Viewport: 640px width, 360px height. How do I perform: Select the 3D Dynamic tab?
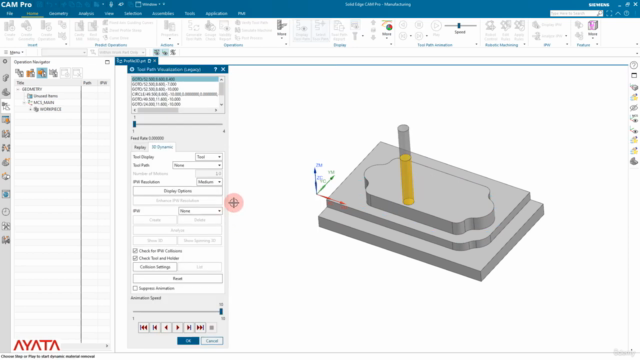pyautogui.click(x=162, y=147)
